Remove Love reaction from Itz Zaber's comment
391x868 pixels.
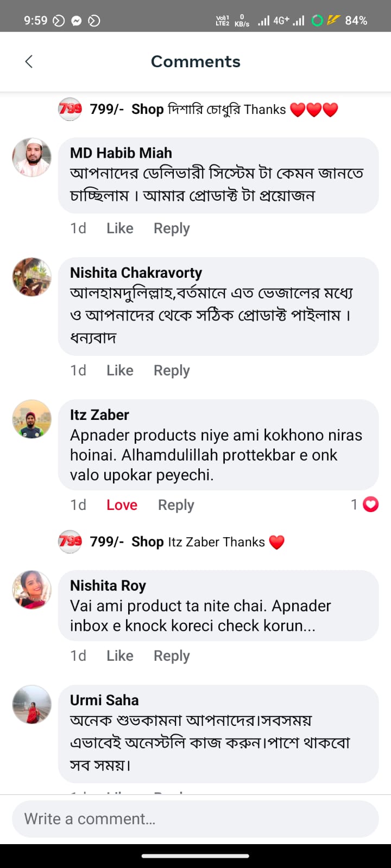[x=122, y=505]
